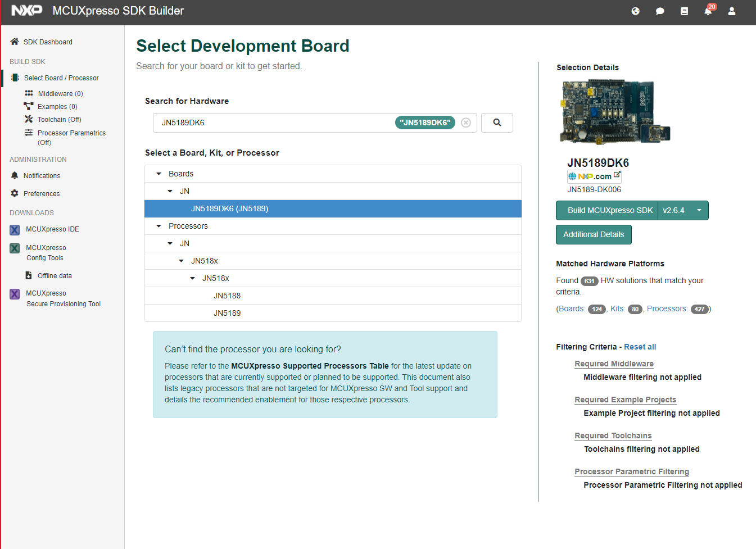Collapse the Processors tree node

tap(159, 226)
